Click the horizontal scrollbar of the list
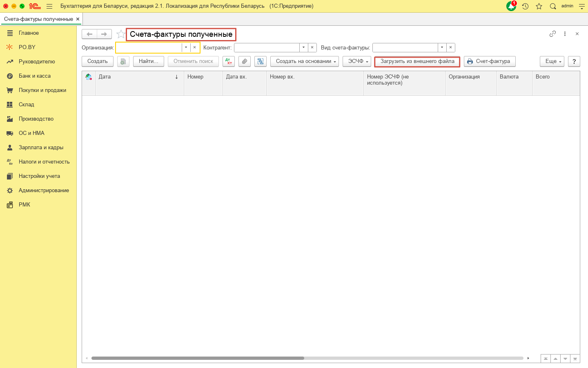This screenshot has height=368, width=588. tap(198, 358)
